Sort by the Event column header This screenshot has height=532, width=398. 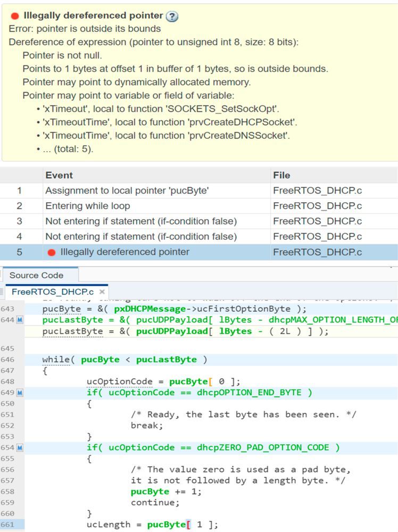[59, 175]
